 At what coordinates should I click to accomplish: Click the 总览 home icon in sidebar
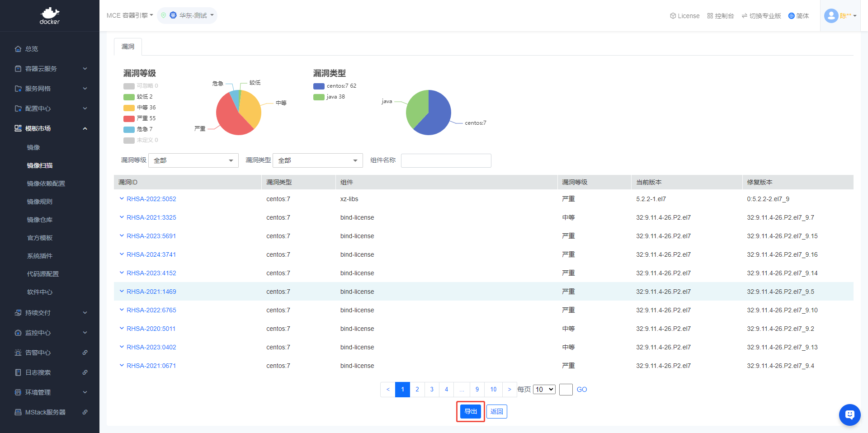coord(18,49)
